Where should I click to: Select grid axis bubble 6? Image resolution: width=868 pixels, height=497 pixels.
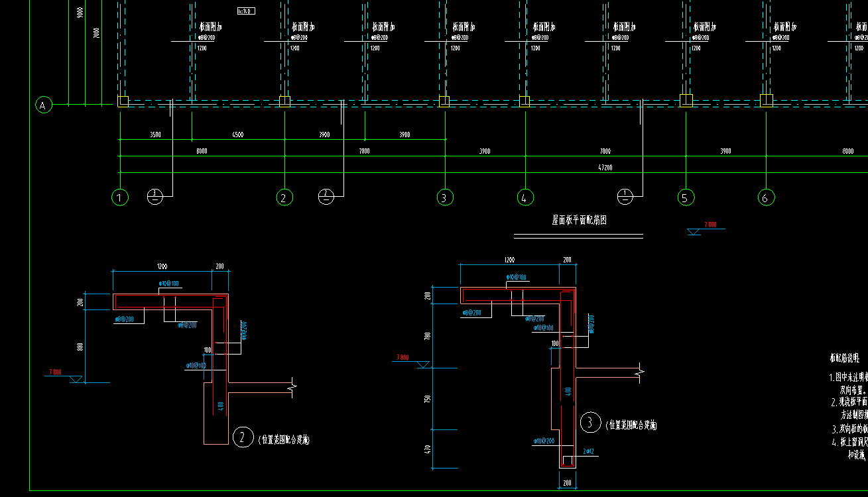click(766, 197)
